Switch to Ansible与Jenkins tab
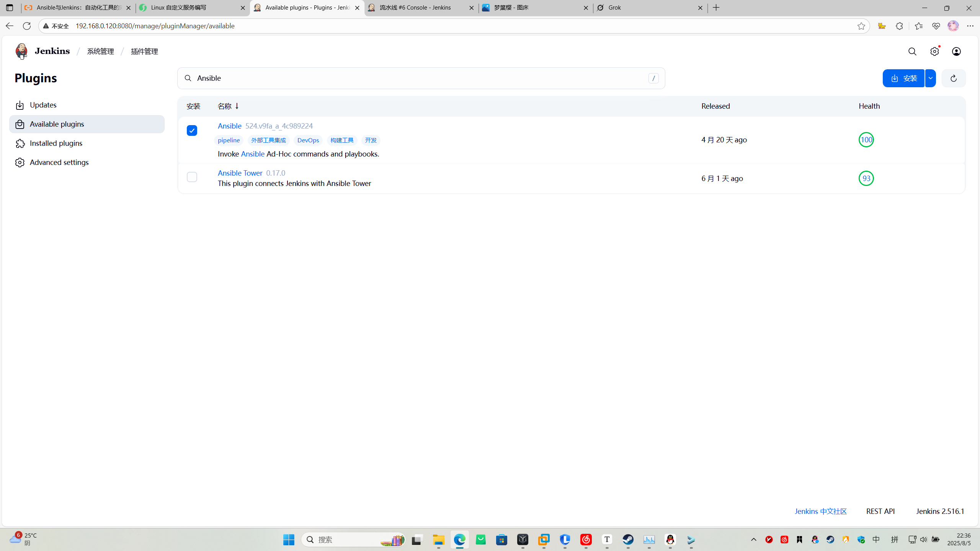The height and width of the screenshot is (551, 980). pos(78,8)
